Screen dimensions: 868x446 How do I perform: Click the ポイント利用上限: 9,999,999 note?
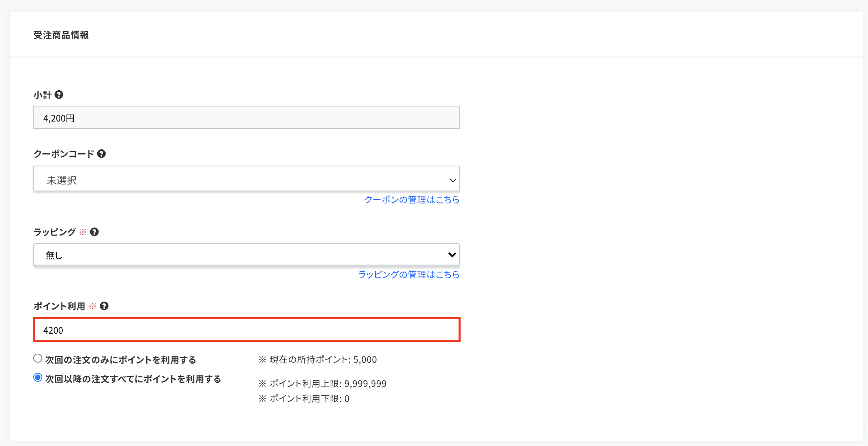tap(323, 384)
